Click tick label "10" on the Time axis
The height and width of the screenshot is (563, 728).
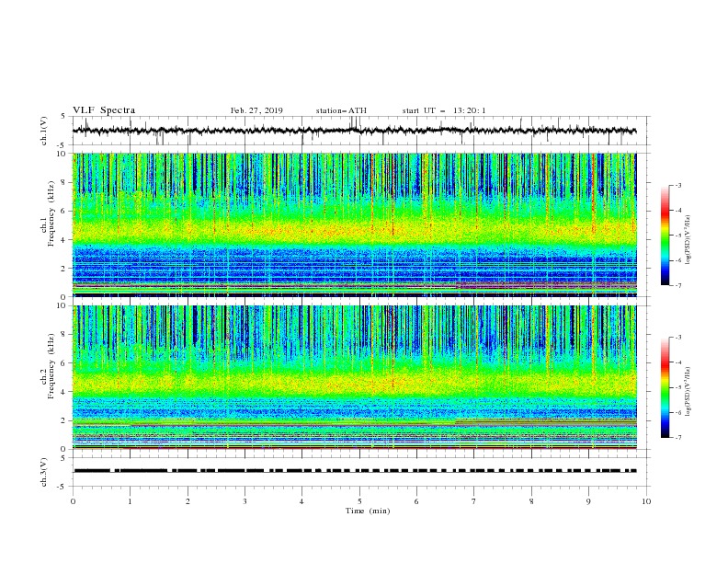(646, 501)
